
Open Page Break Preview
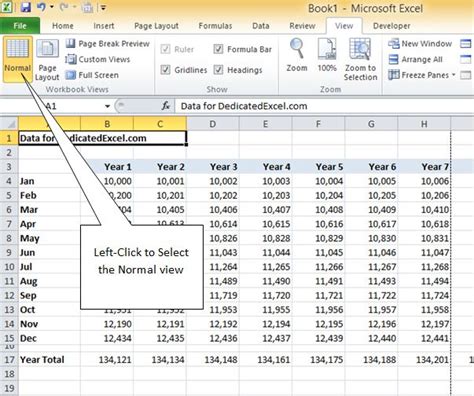pos(108,44)
